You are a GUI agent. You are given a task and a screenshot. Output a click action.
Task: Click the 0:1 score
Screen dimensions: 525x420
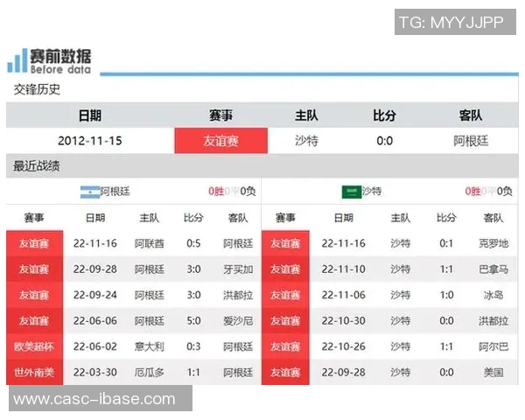click(x=446, y=243)
